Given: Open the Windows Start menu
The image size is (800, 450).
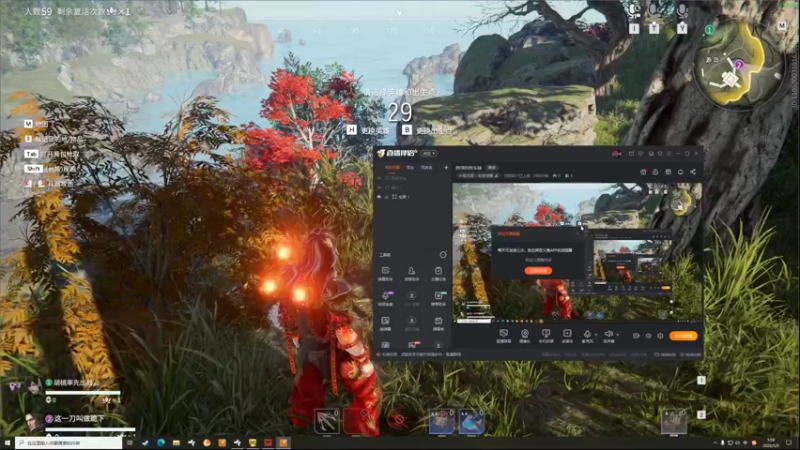Looking at the screenshot, I should click(7, 443).
